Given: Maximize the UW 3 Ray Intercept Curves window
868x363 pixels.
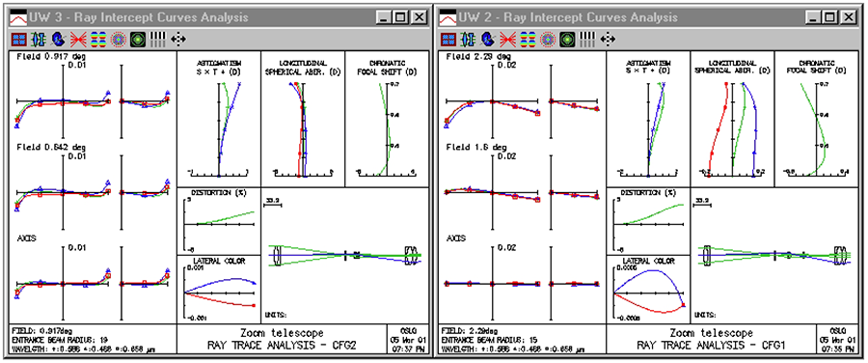Looking at the screenshot, I should coord(401,17).
